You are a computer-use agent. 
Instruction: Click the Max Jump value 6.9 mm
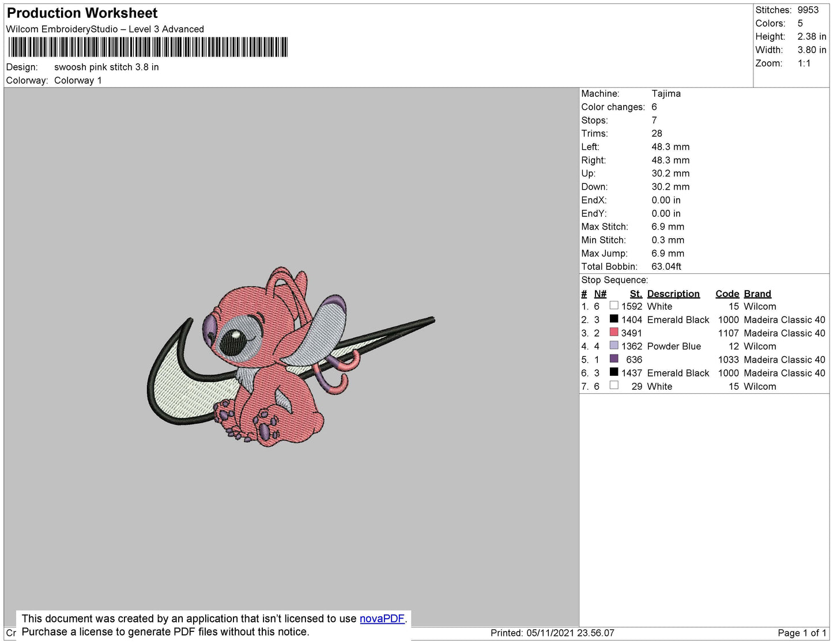click(x=668, y=253)
